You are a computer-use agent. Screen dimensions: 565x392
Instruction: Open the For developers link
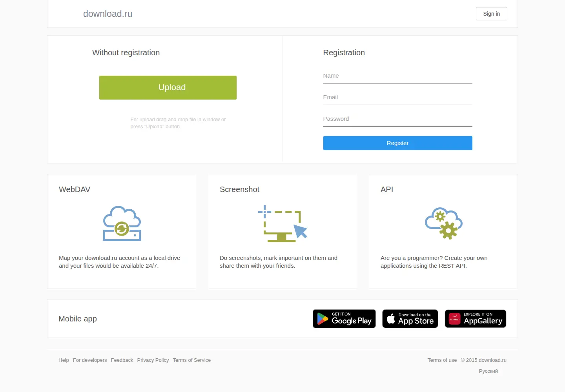pos(90,360)
